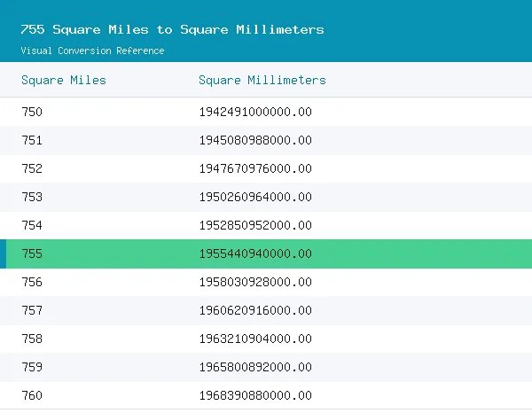Screen dimensions: 532x413
Task: Click the '755 Square Miles to Square Millimeters' heading
Action: tap(172, 29)
